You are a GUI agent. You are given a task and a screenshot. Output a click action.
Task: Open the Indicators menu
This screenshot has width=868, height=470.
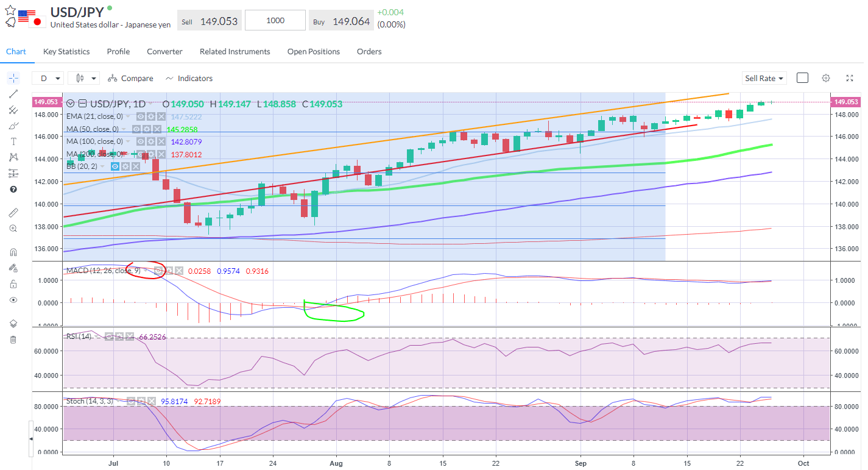pos(189,78)
